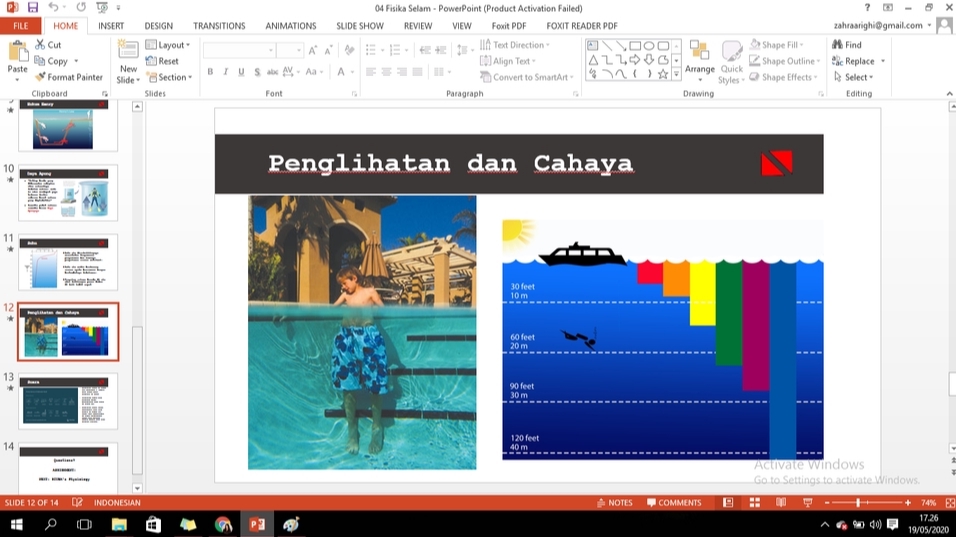Open Shape Fill dropdown

(x=777, y=44)
